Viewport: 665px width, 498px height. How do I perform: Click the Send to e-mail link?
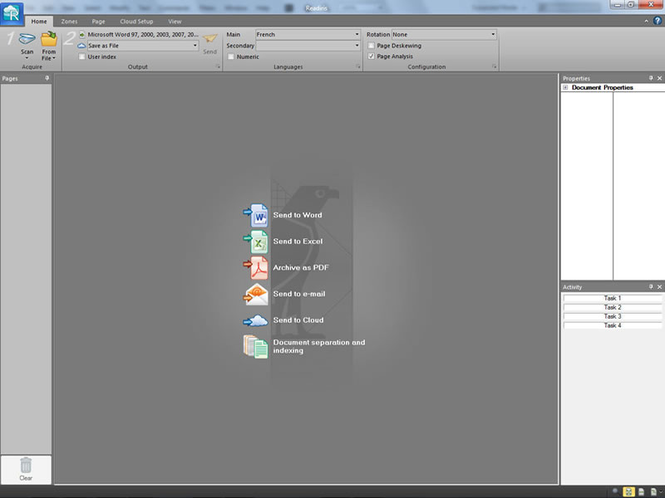tap(299, 294)
